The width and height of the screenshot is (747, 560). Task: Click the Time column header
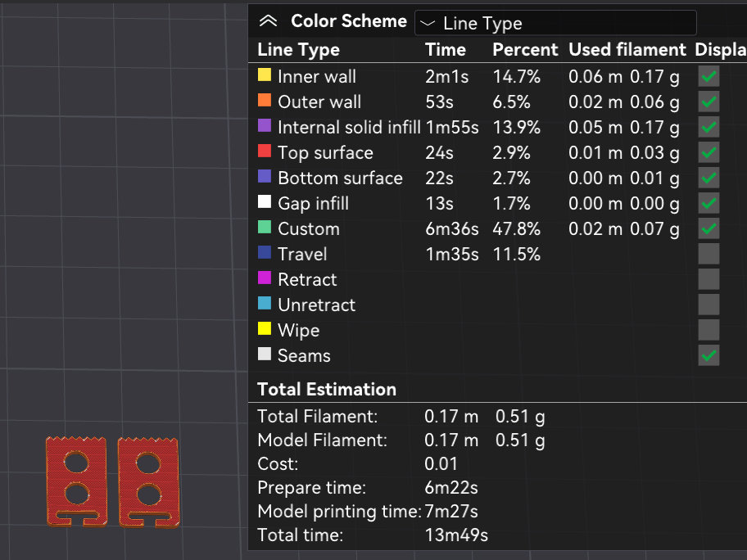(x=446, y=49)
